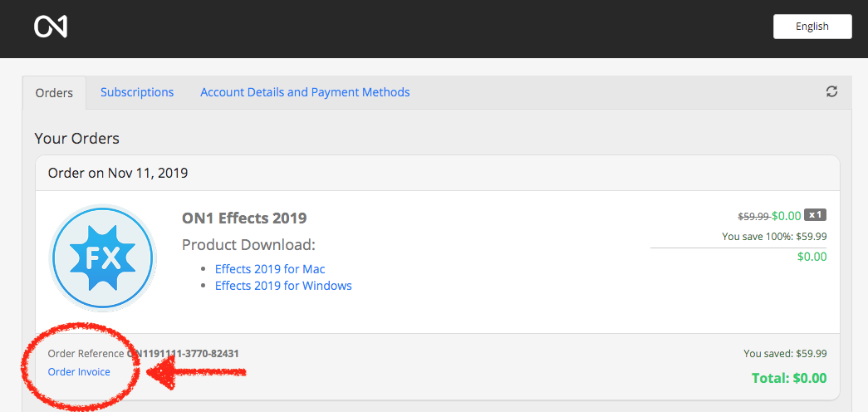The height and width of the screenshot is (412, 868).
Task: Open the English language selector
Action: [x=812, y=27]
